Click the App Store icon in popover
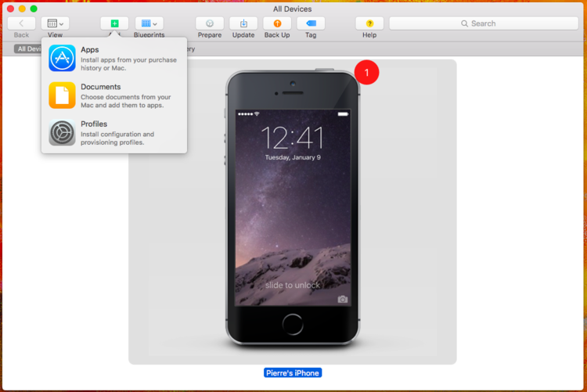The image size is (587, 392). pyautogui.click(x=62, y=58)
